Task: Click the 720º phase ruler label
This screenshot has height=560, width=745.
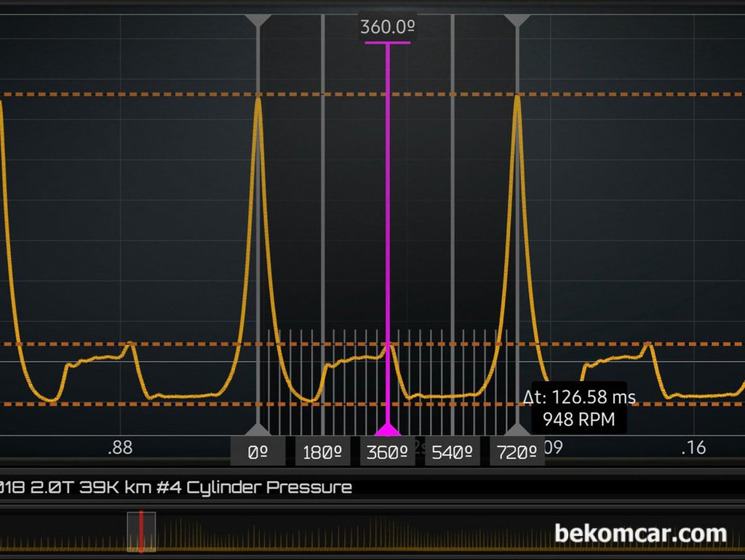Action: 517,452
